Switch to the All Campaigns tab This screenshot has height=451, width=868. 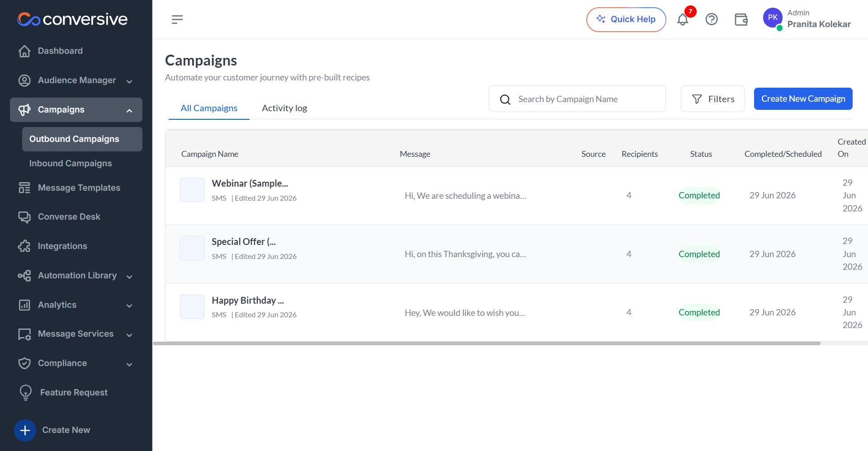click(x=209, y=108)
